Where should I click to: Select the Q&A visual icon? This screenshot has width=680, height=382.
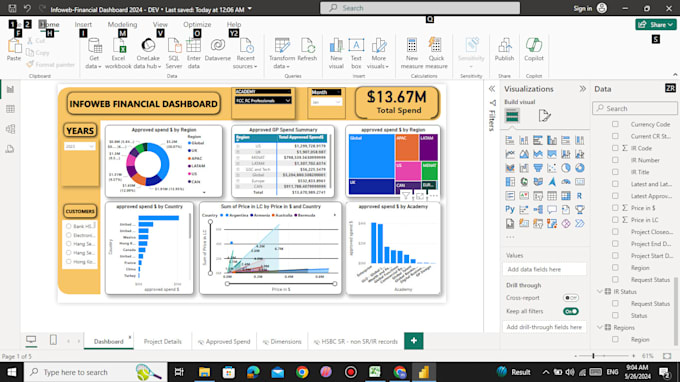pyautogui.click(x=552, y=209)
